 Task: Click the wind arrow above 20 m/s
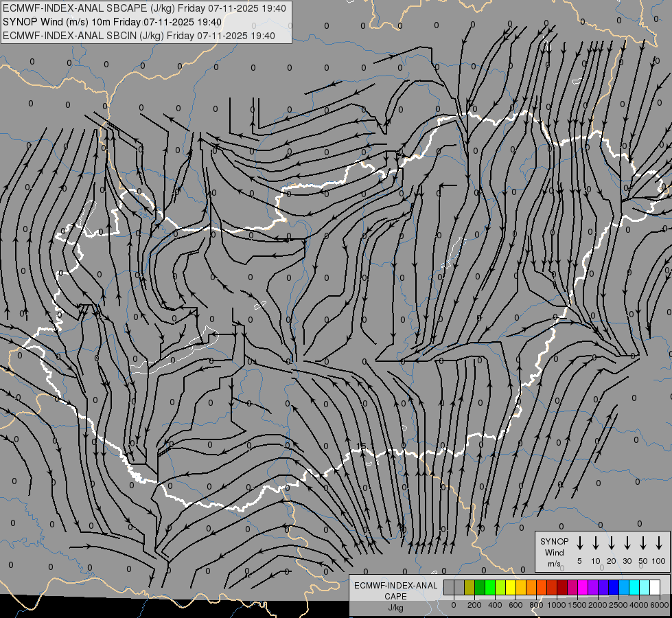click(x=612, y=543)
